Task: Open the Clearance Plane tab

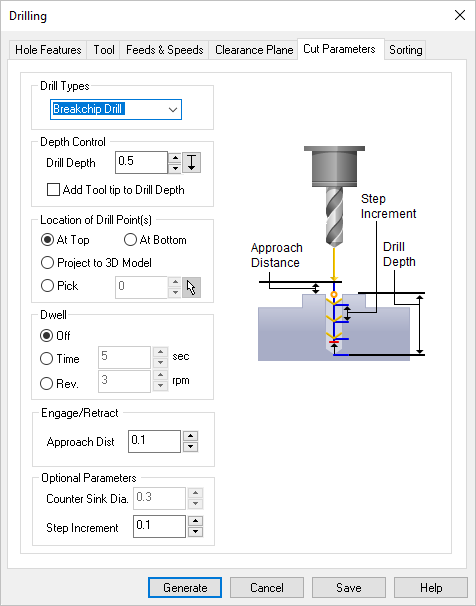Action: click(254, 50)
